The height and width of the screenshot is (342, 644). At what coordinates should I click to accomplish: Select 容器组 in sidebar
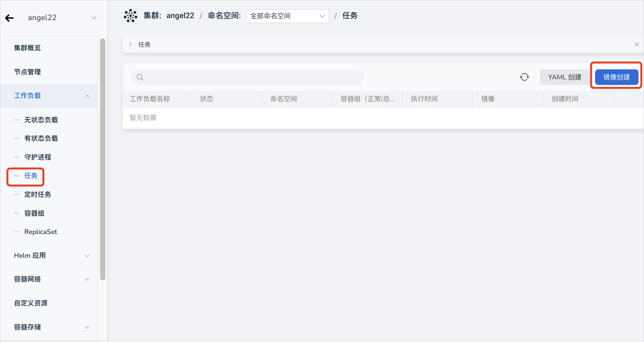click(x=34, y=213)
